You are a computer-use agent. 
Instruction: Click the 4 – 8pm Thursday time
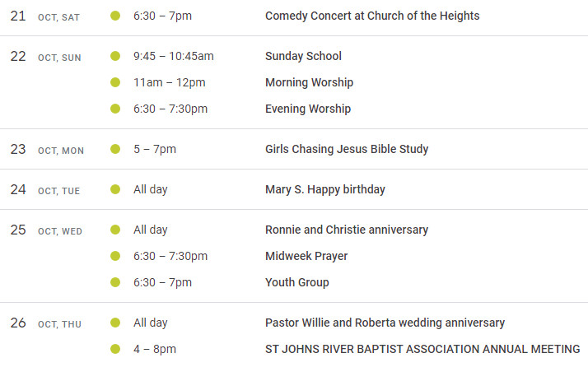pyautogui.click(x=155, y=349)
